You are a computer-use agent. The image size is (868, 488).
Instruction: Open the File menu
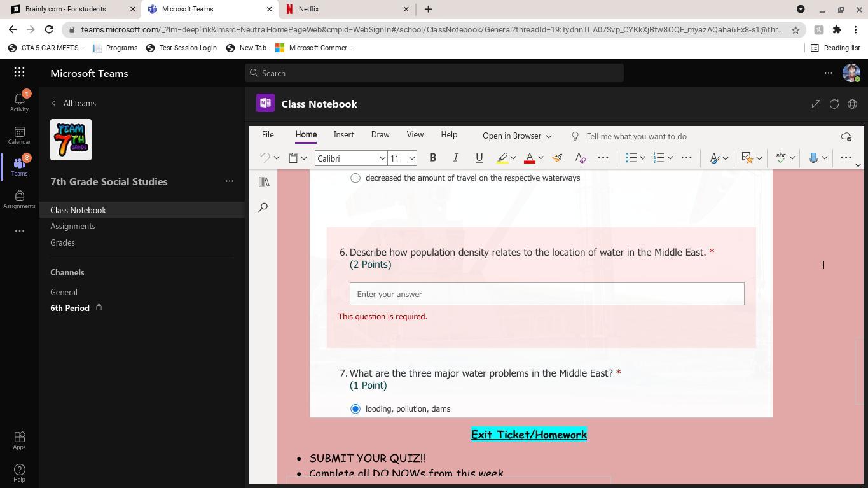[x=268, y=135]
